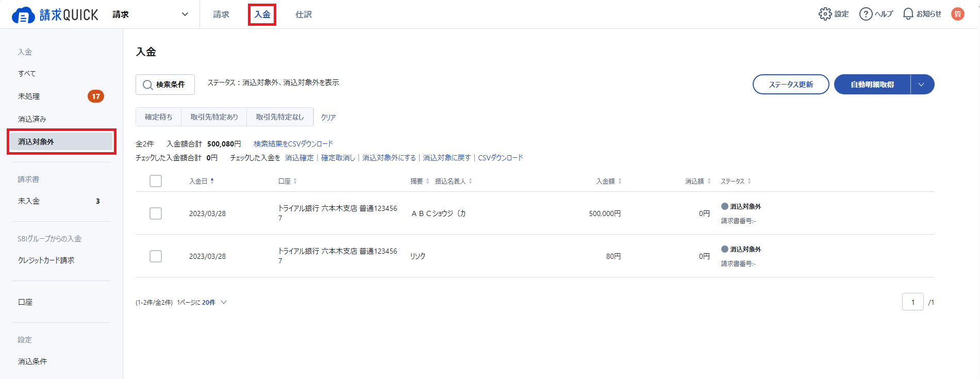The width and height of the screenshot is (980, 379).
Task: Sort by 入金額 arrow icon
Action: point(620,181)
